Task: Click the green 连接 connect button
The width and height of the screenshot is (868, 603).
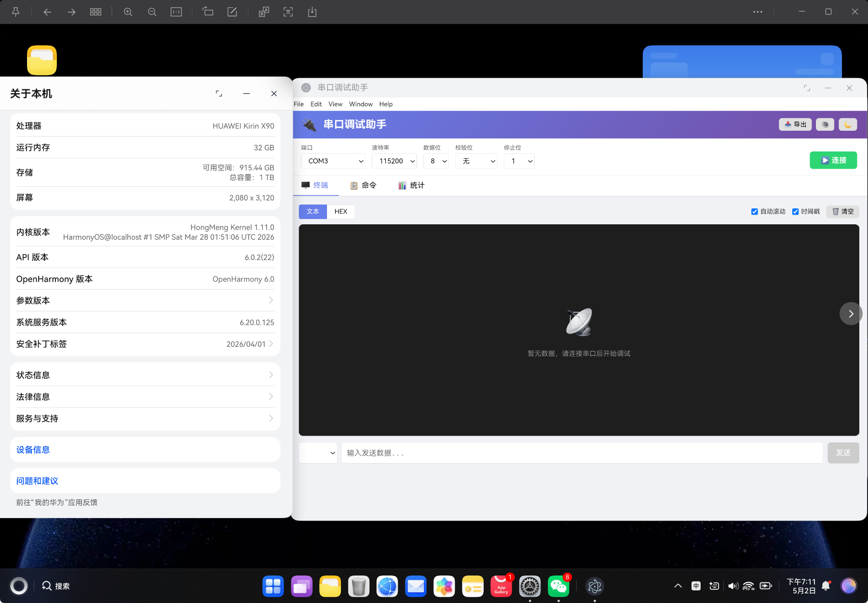Action: tap(833, 160)
